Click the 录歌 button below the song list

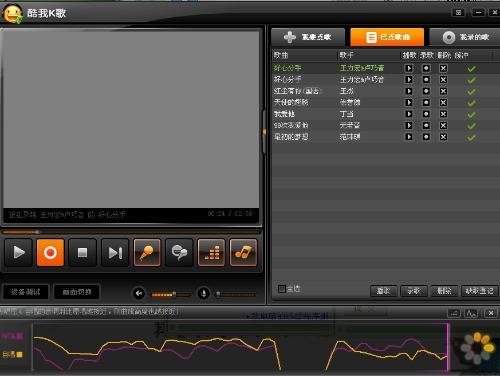[x=414, y=291]
